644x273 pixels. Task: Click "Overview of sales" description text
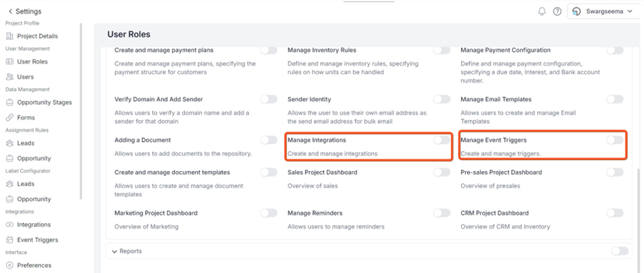click(x=312, y=186)
